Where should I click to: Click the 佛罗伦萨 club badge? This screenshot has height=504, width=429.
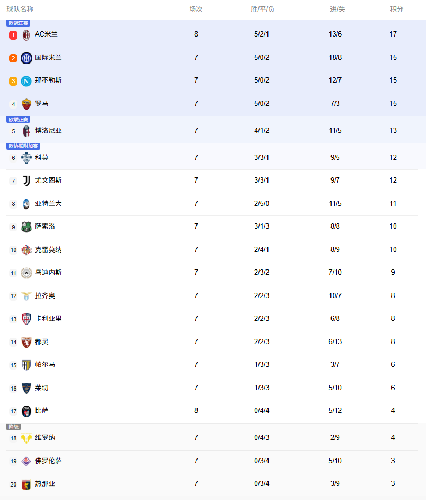[x=26, y=461]
